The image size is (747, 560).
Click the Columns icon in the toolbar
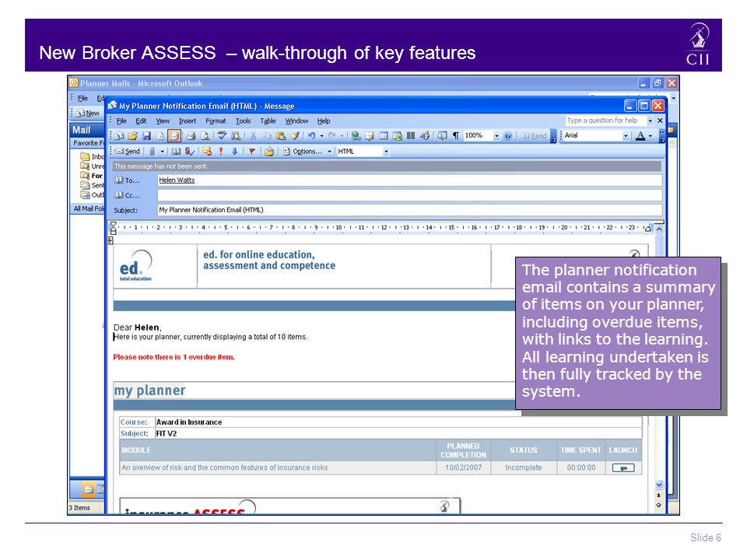coord(411,136)
